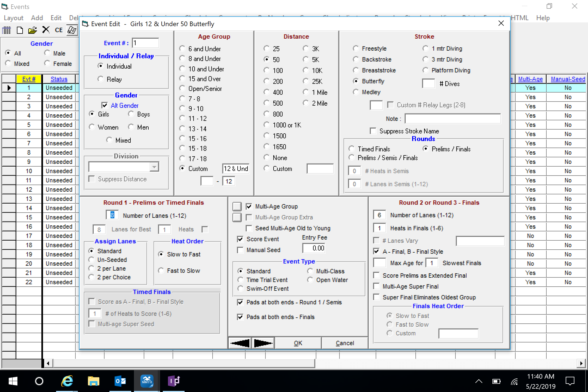Screen dimensions: 588x392
Task: Click the CE combined events icon
Action: (59, 30)
